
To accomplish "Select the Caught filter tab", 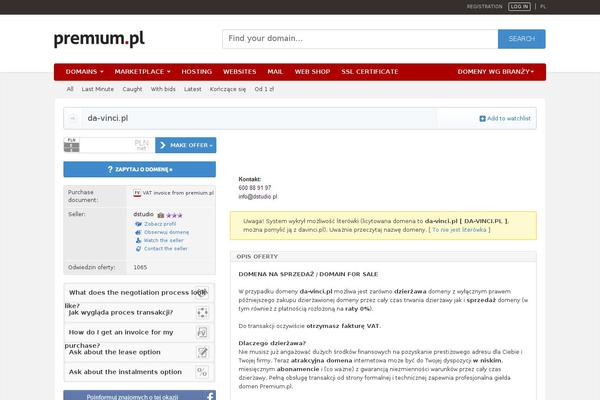I will (132, 89).
